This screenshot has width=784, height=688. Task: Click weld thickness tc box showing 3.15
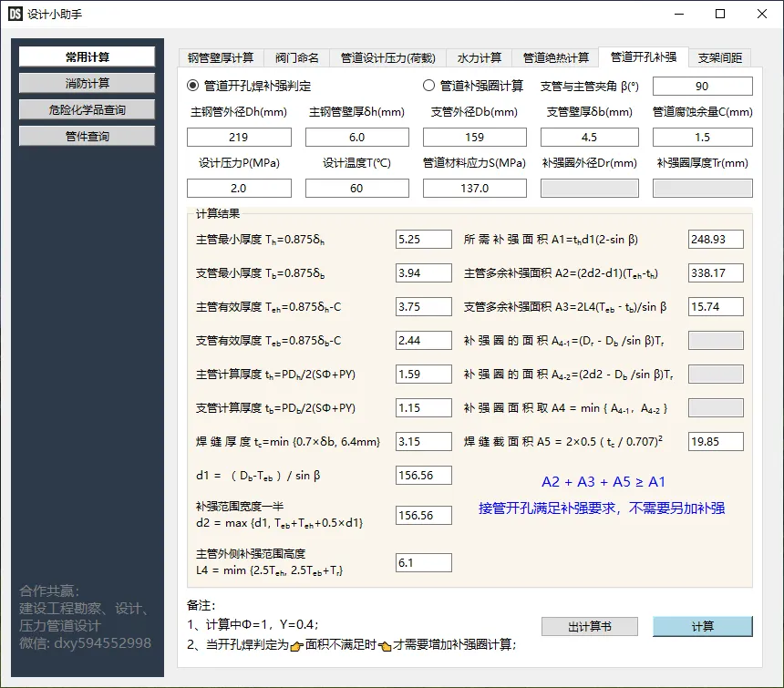(x=424, y=442)
